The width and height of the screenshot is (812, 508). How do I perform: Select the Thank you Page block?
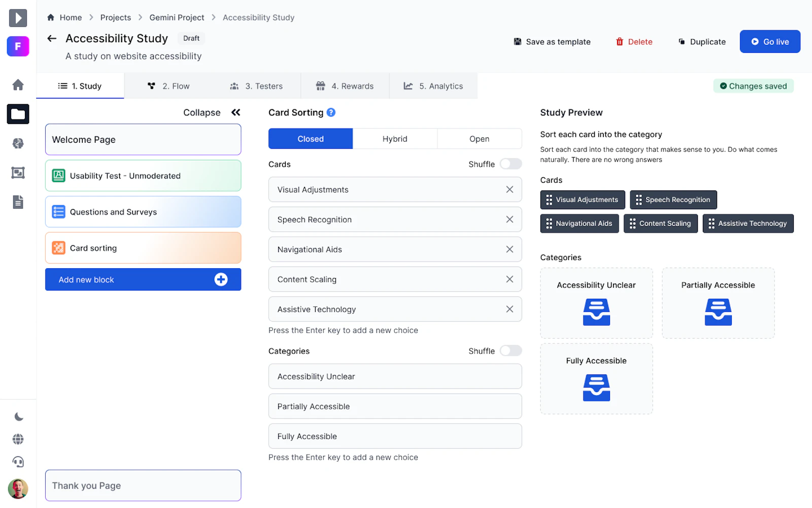pos(143,486)
